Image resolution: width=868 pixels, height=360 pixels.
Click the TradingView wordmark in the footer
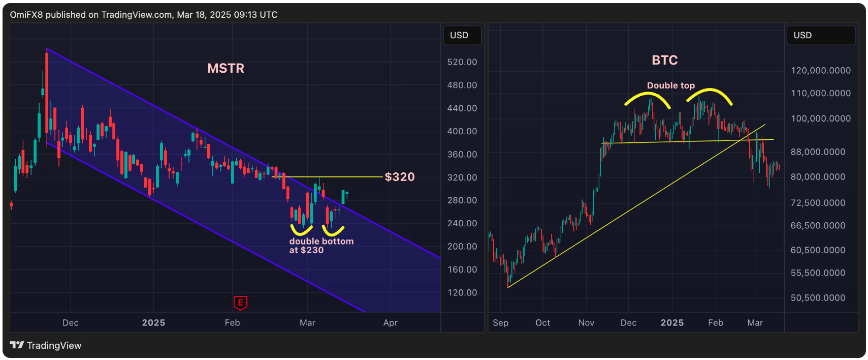pos(54,346)
